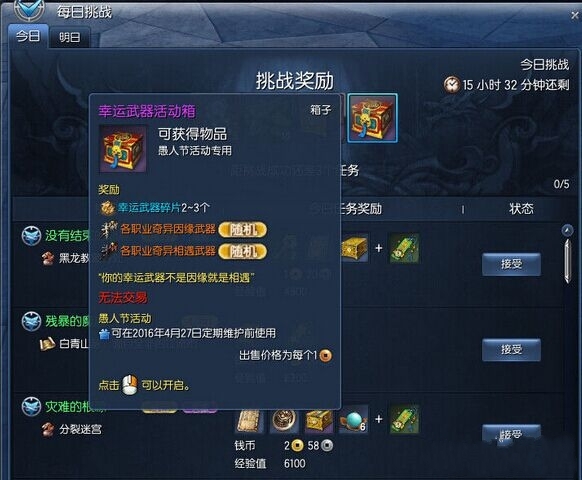582x480 pixels.
Task: Click the teal orb reward with count 6
Action: (x=353, y=421)
